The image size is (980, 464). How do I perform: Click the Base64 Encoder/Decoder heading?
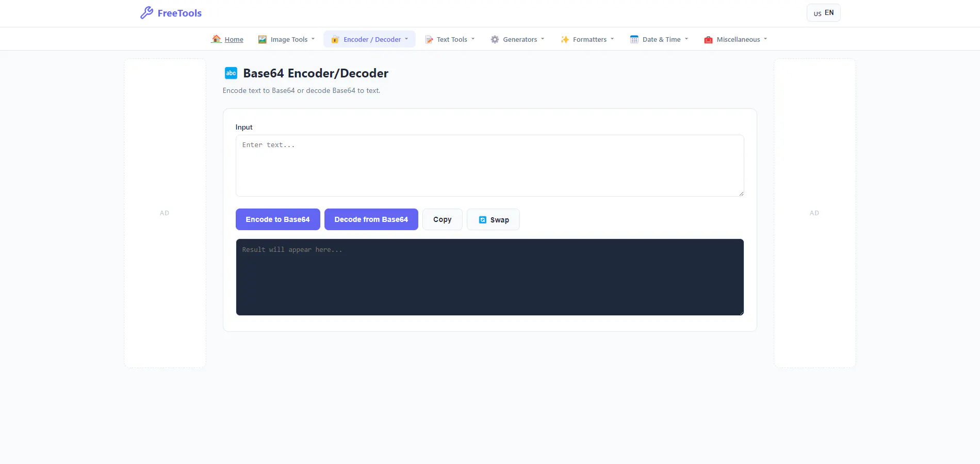316,73
